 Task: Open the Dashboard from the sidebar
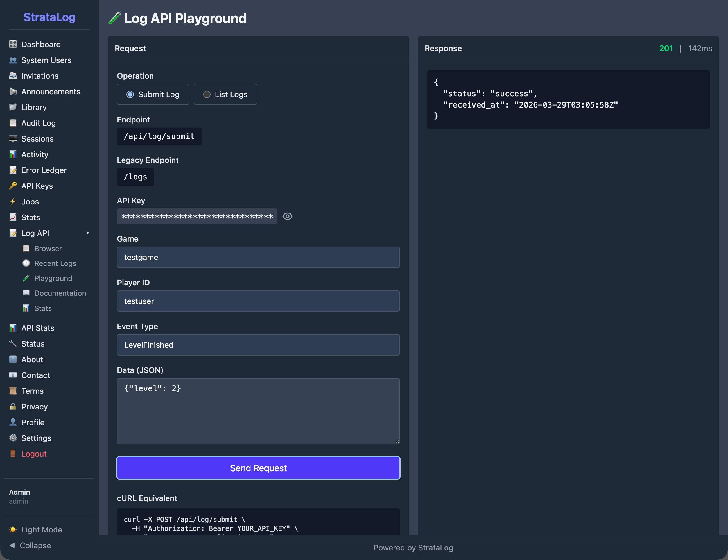(41, 44)
